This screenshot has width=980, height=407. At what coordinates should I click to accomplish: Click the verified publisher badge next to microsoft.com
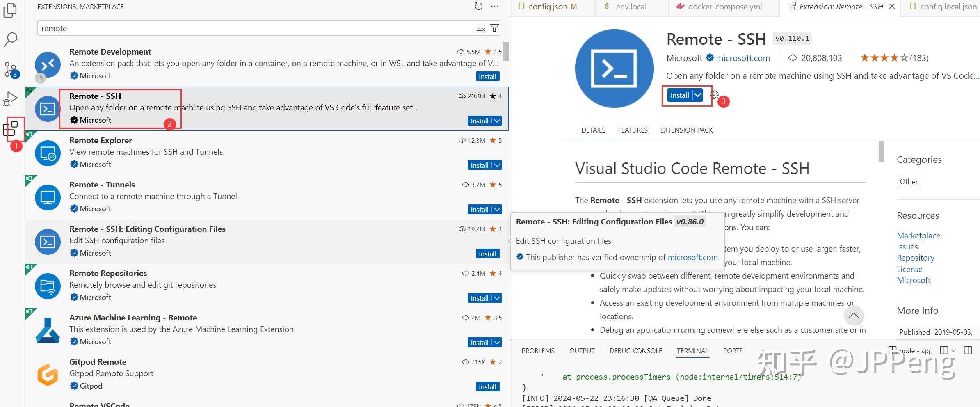coord(710,58)
